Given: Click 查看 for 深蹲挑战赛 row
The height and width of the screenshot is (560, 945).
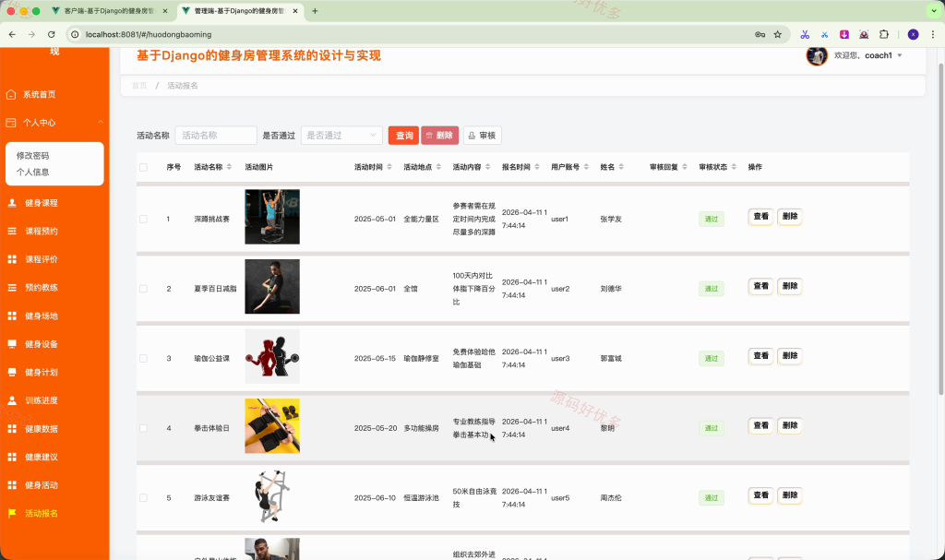Looking at the screenshot, I should tap(760, 217).
